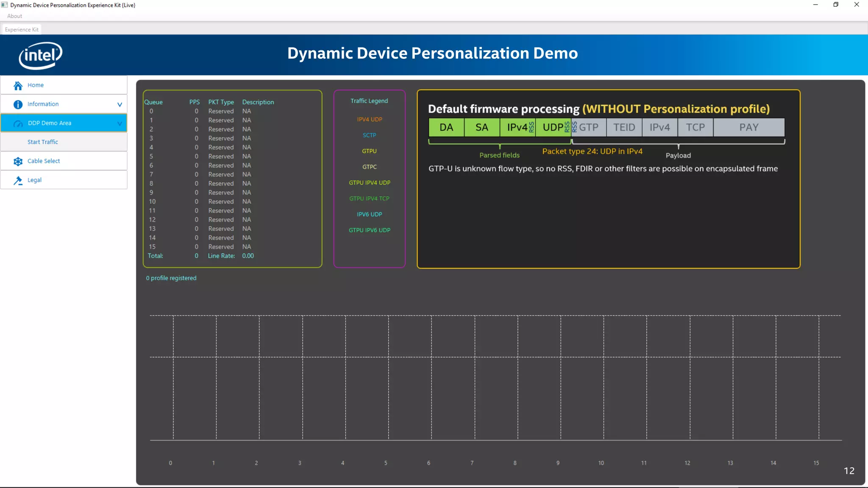868x488 pixels.
Task: Click GTPU legend entry
Action: [369, 151]
